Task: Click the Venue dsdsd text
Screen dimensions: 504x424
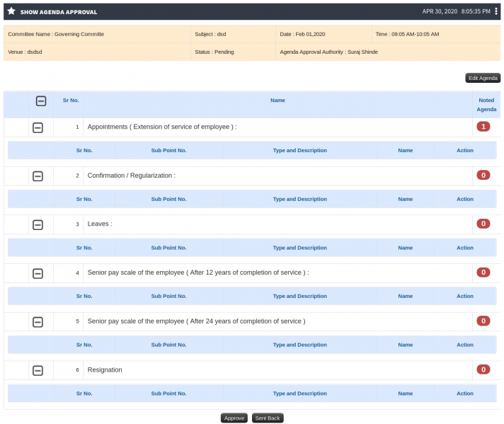Action: coord(25,52)
